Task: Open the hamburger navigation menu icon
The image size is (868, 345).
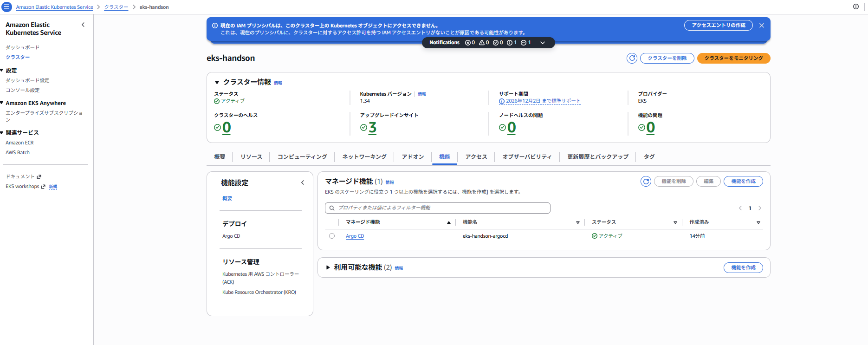Action: 6,7
